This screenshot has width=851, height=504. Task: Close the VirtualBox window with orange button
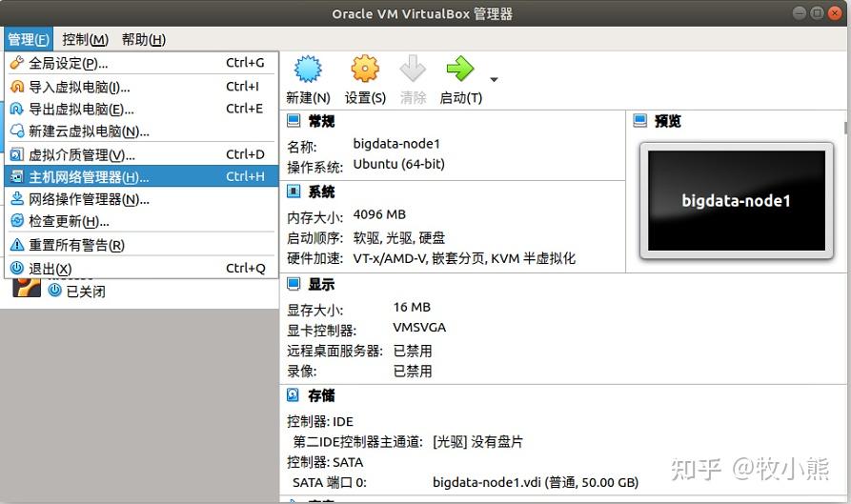[835, 13]
